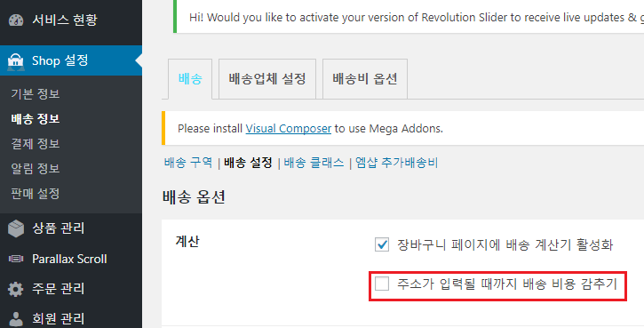Switch to the 배송업체 설정 tab
Viewport: 644px width, 328px height.
(267, 79)
